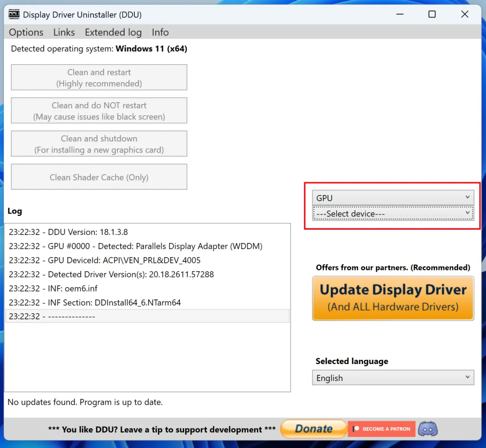Open the Extended log menu
This screenshot has height=448, width=486.
point(113,32)
